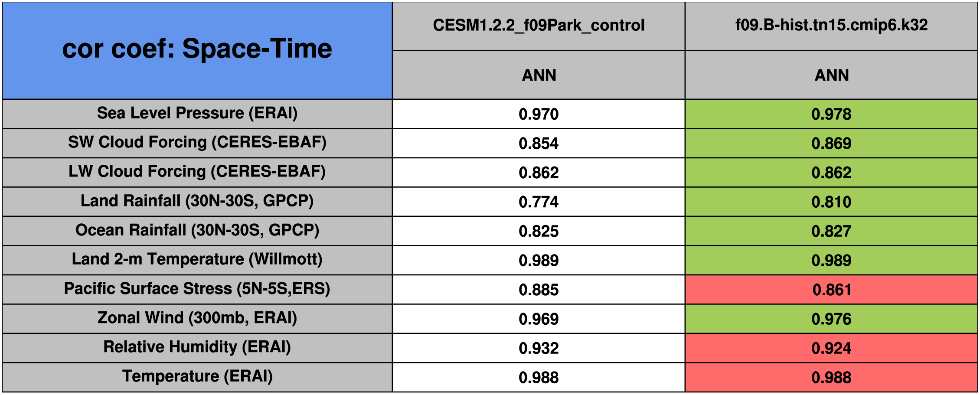Select the Relative Humidity (ERAI) row label
The image size is (980, 395).
(197, 347)
